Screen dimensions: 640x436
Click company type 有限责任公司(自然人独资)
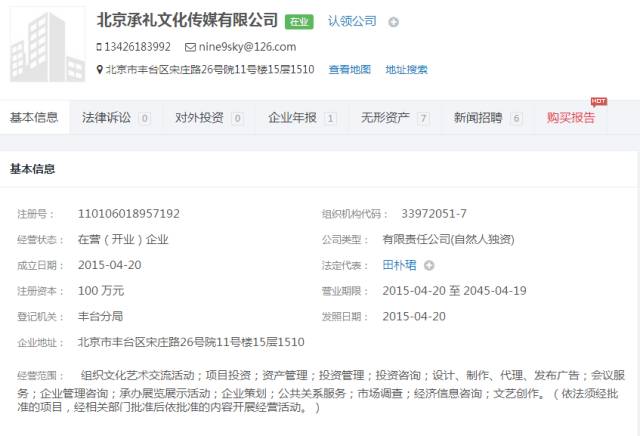(448, 239)
